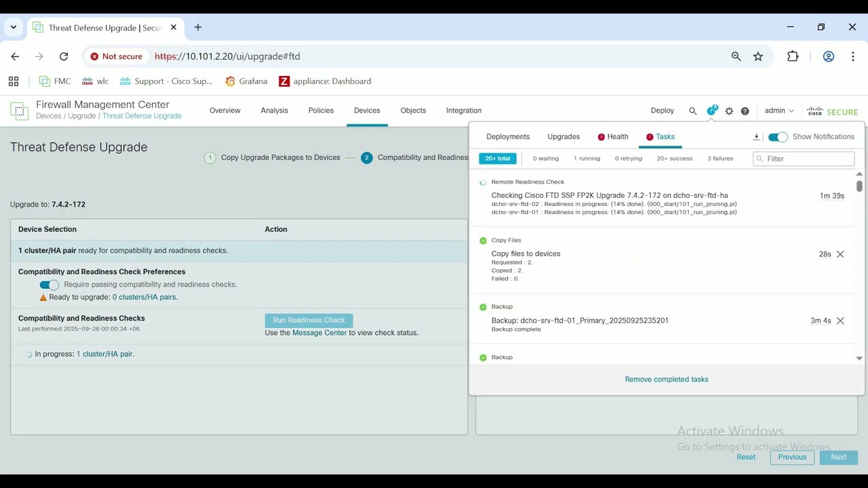Open the Chrome three-dot menu
The width and height of the screenshot is (868, 488).
[852, 56]
